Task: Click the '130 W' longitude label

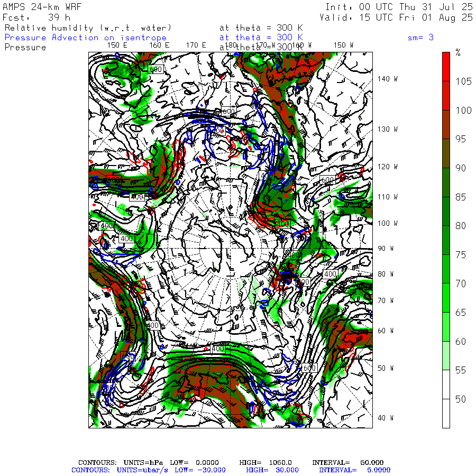Action: (387, 130)
